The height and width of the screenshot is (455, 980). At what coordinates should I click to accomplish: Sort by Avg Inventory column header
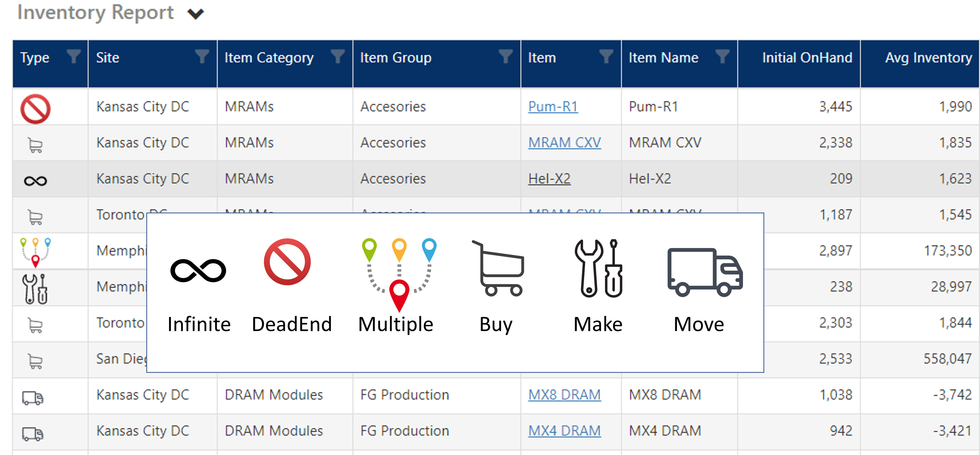point(928,58)
